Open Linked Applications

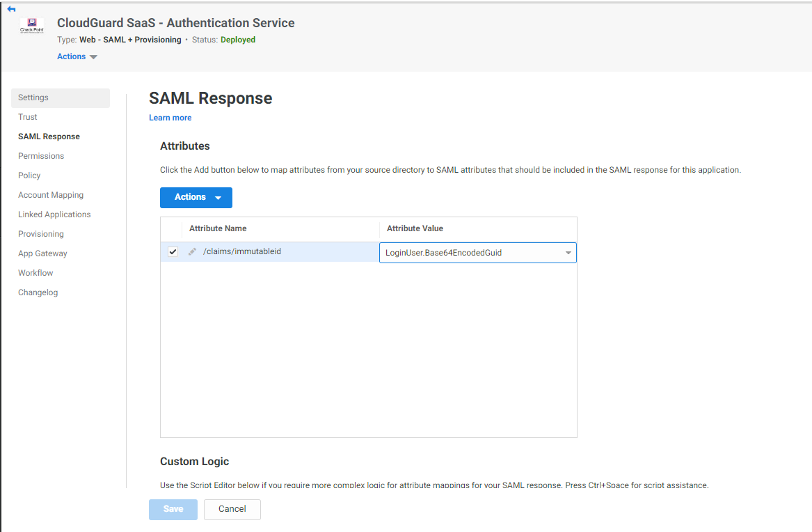pos(54,214)
